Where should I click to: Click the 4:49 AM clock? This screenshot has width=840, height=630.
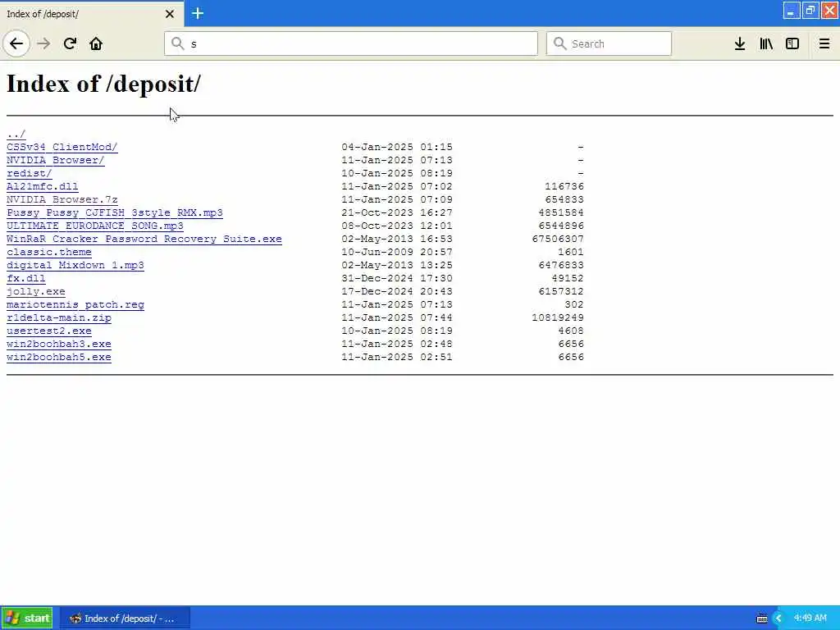[x=810, y=619]
